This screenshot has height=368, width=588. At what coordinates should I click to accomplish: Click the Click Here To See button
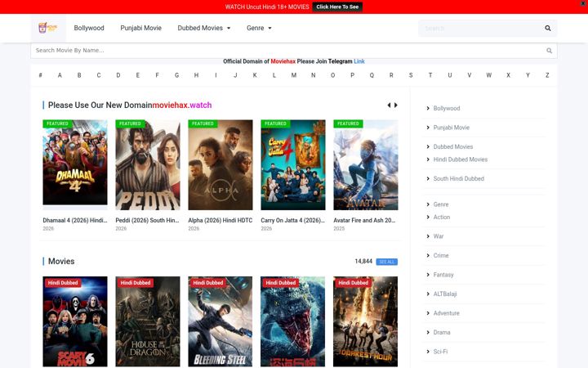pos(337,7)
